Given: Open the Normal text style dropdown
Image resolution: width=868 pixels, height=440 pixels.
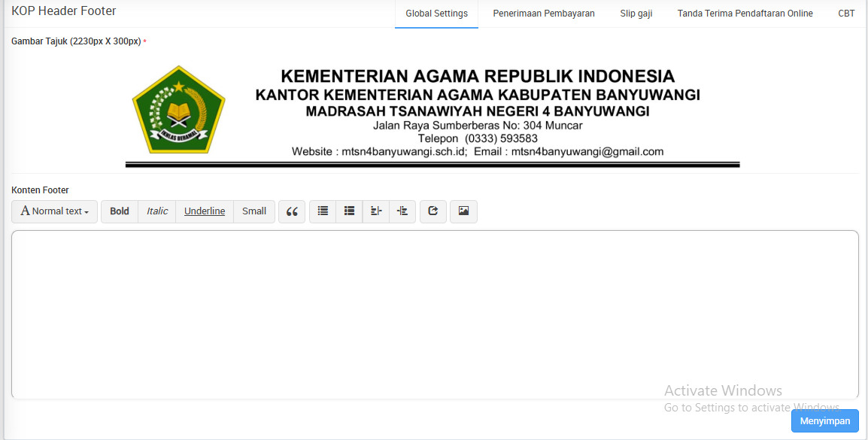Looking at the screenshot, I should point(54,211).
